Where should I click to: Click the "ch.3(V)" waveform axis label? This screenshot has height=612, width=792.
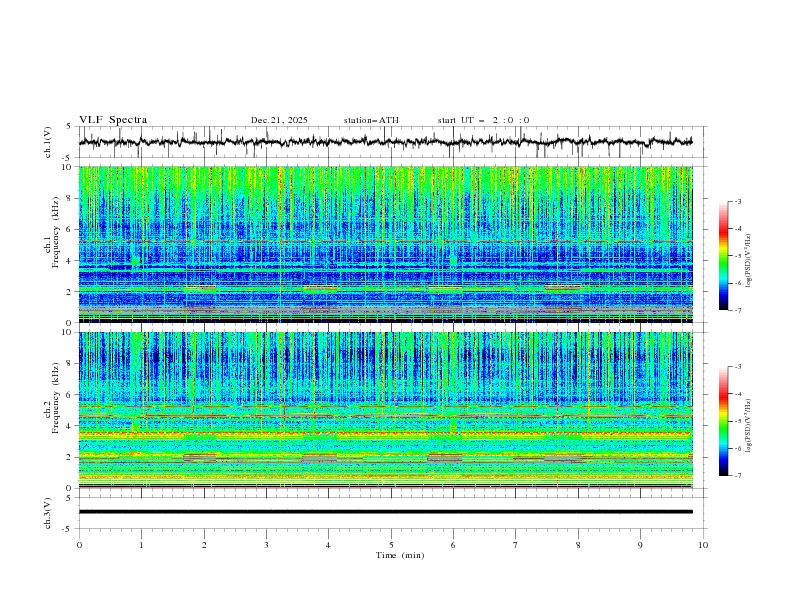tap(48, 513)
